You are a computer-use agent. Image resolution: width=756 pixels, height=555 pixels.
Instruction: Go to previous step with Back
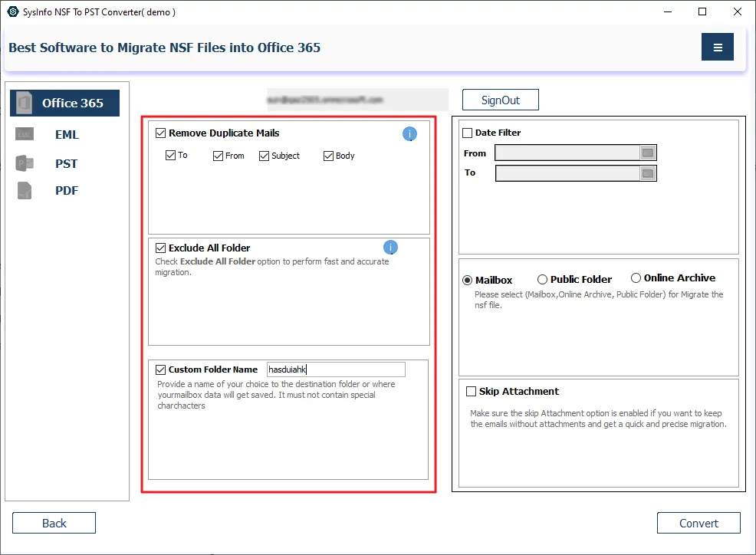pyautogui.click(x=54, y=523)
